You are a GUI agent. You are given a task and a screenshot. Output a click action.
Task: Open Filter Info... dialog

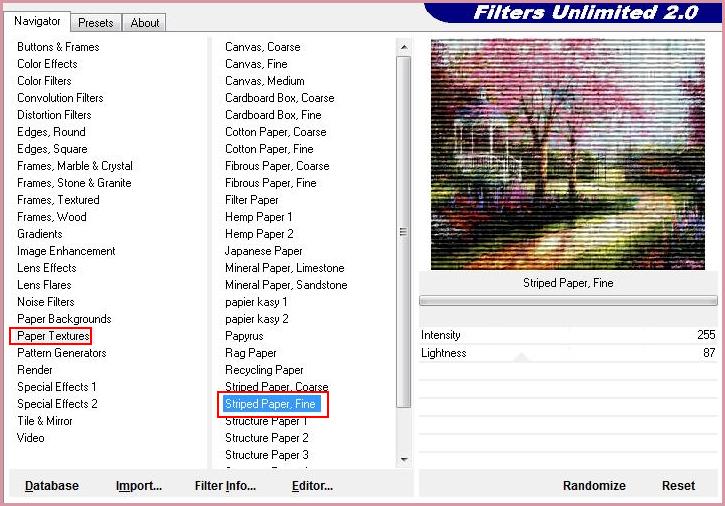tap(225, 486)
